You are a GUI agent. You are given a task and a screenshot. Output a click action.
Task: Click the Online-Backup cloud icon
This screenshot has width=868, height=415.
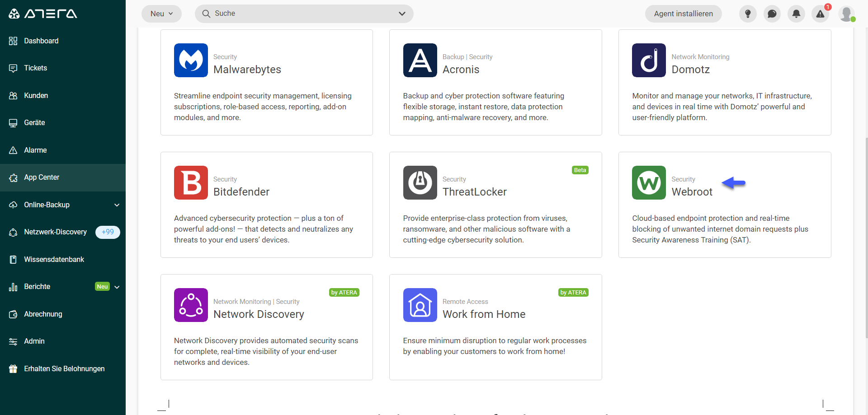pyautogui.click(x=13, y=205)
